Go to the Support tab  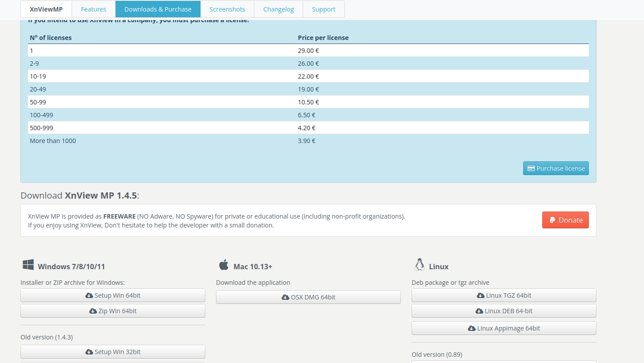(324, 9)
